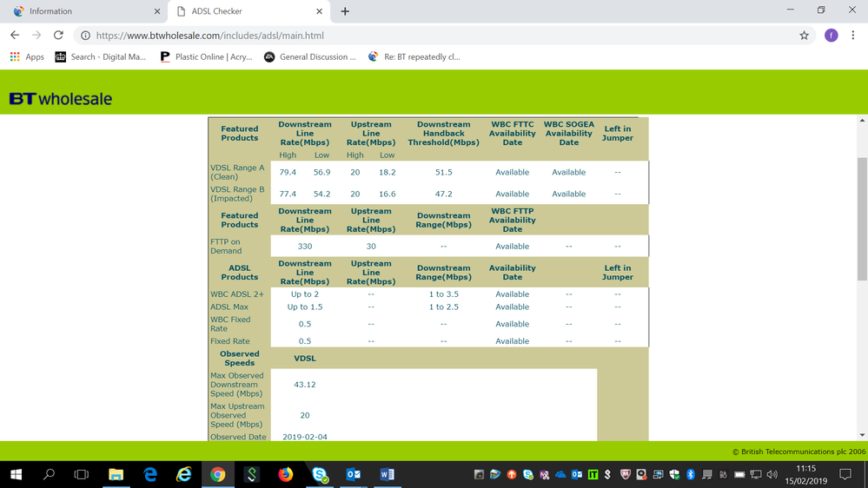Click the address bar URL field
The image size is (868, 488).
[434, 36]
